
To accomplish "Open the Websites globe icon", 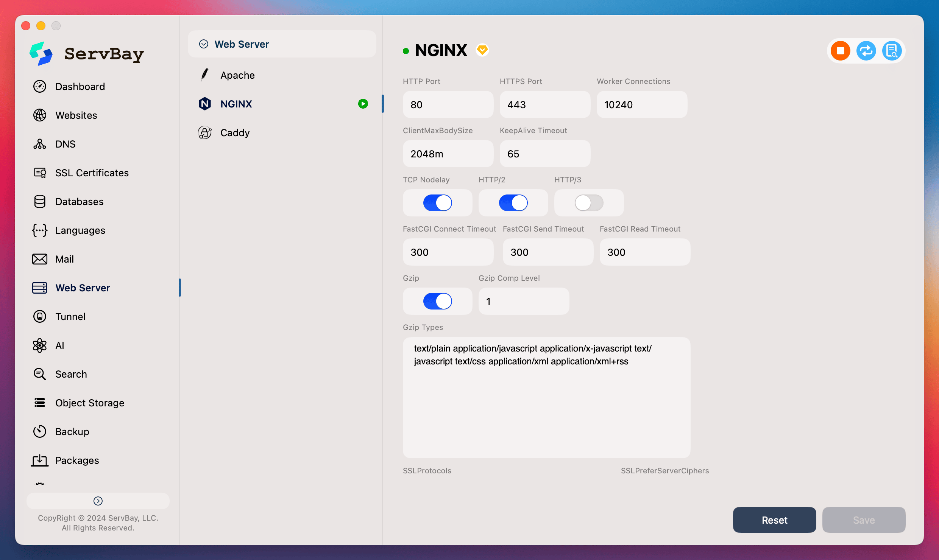I will pyautogui.click(x=40, y=115).
